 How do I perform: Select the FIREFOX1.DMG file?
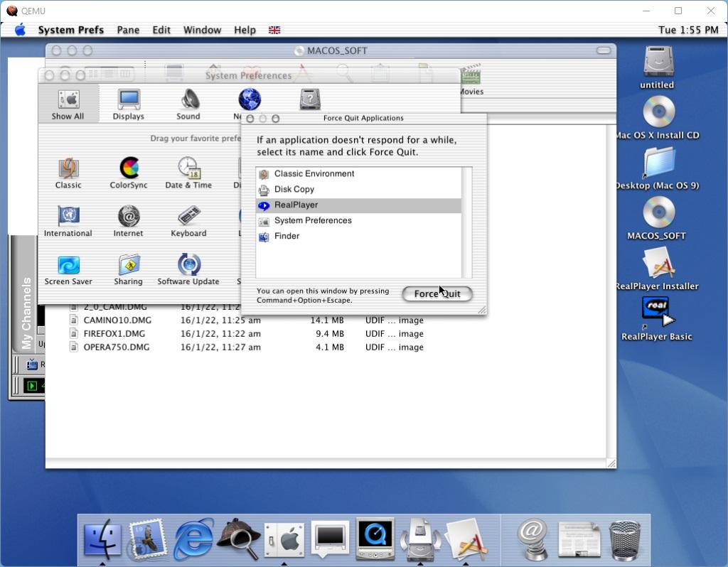(114, 334)
